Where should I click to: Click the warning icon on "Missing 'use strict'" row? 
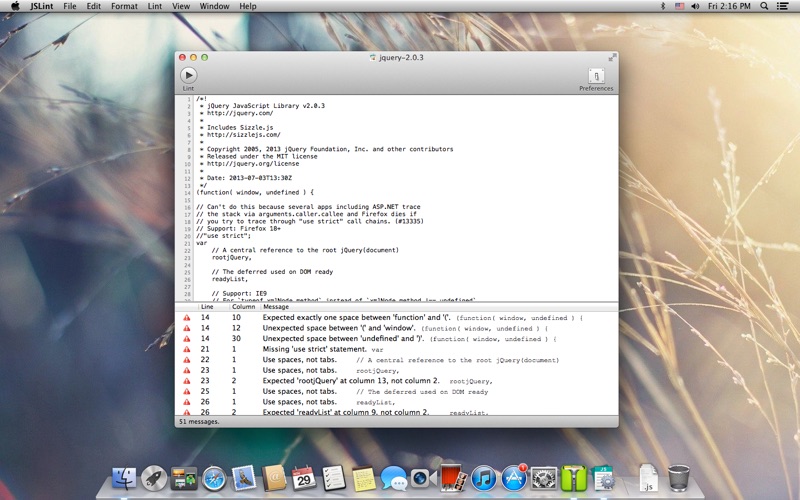point(187,349)
